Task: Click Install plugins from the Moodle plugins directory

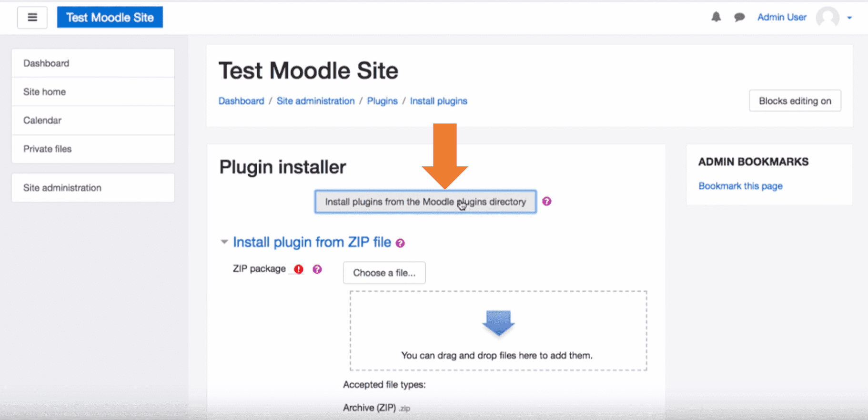Action: click(x=425, y=202)
